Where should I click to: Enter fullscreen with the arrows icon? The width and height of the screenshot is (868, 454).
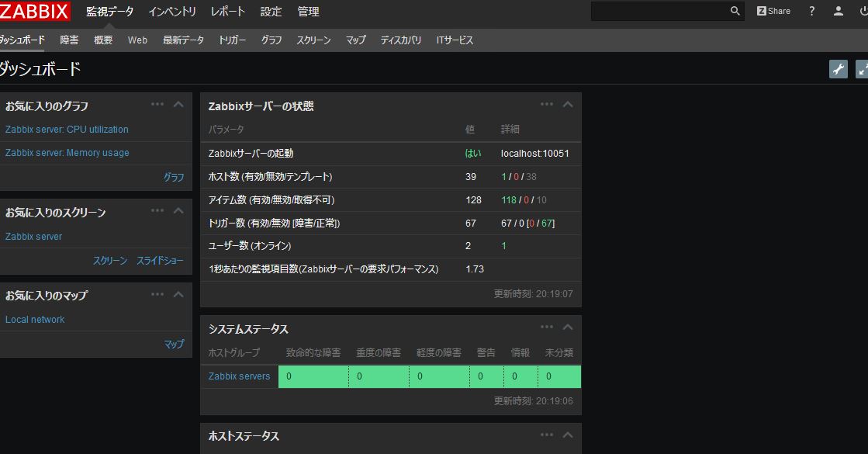pos(862,68)
